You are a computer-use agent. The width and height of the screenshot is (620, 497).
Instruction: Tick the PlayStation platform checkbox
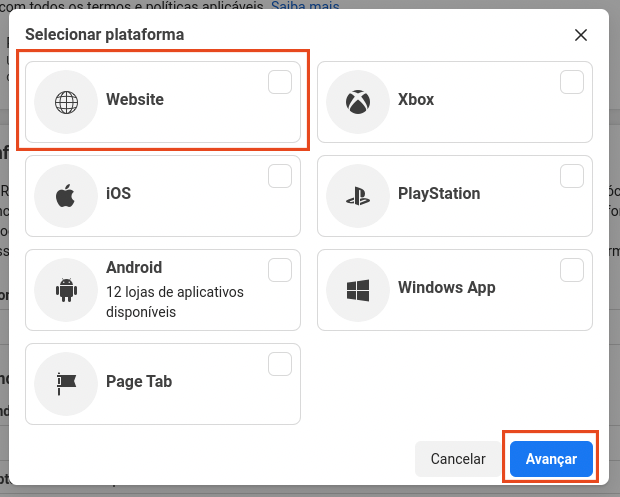pos(572,176)
